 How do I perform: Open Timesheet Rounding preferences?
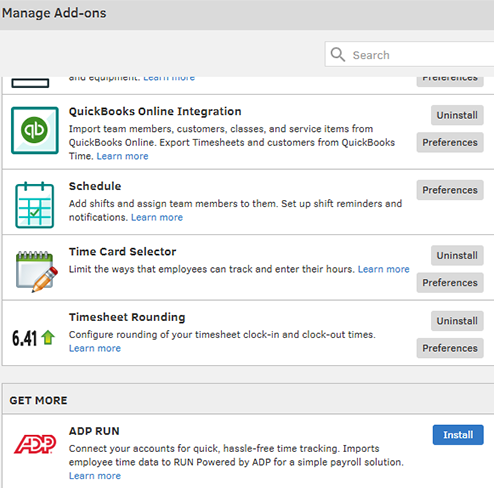[450, 348]
